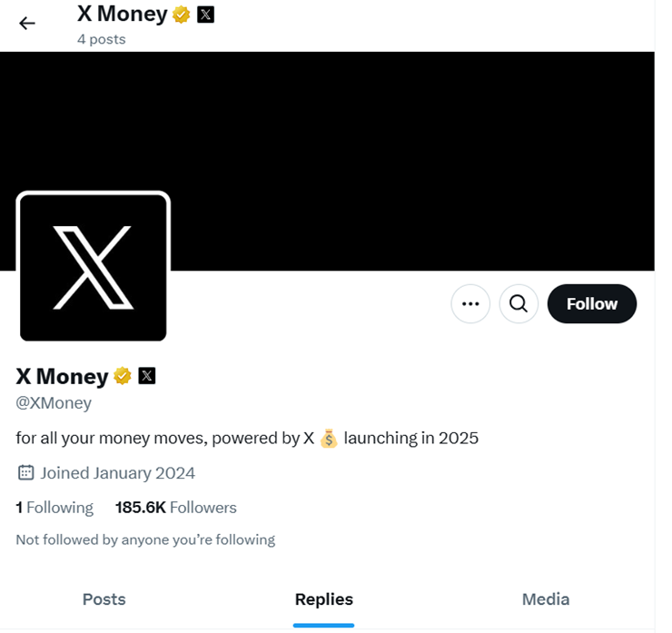Open the 1 Following list
Screen dimensions: 672x633
coord(54,508)
